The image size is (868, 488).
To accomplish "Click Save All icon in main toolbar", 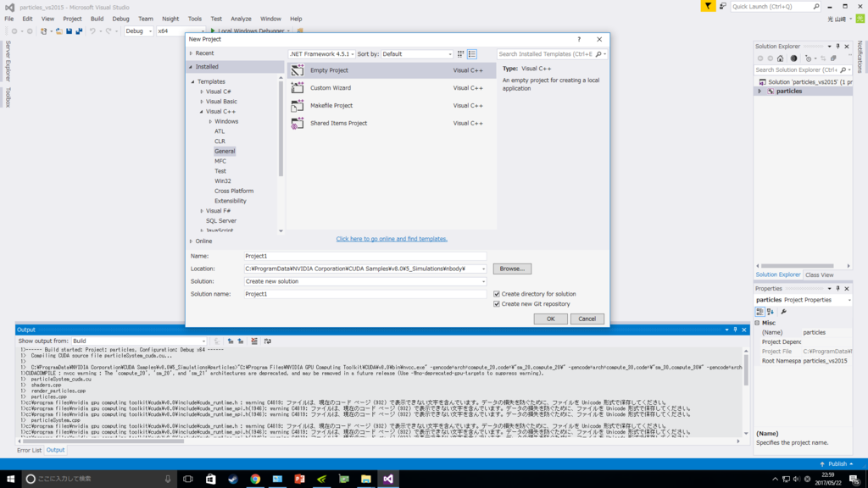I will coord(79,31).
